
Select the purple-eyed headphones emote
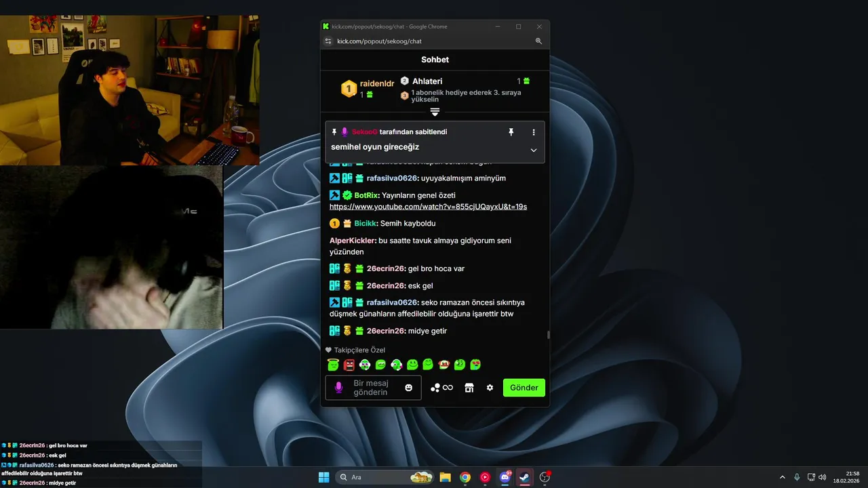(365, 365)
